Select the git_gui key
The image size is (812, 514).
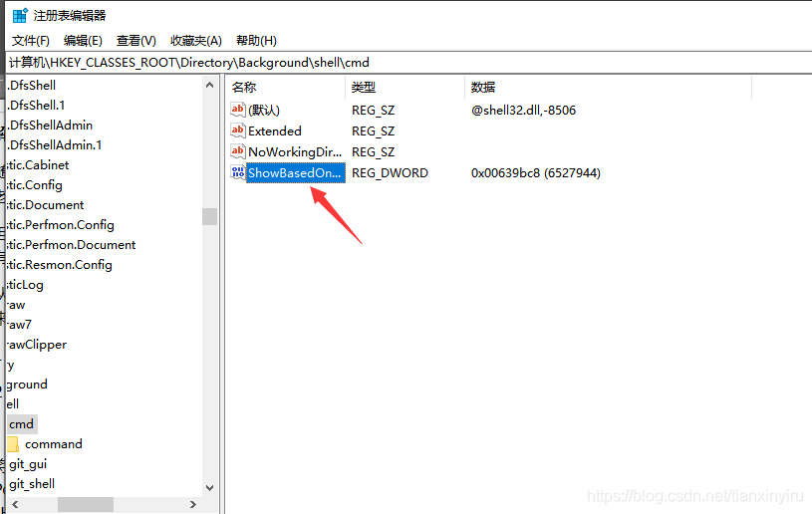click(28, 464)
